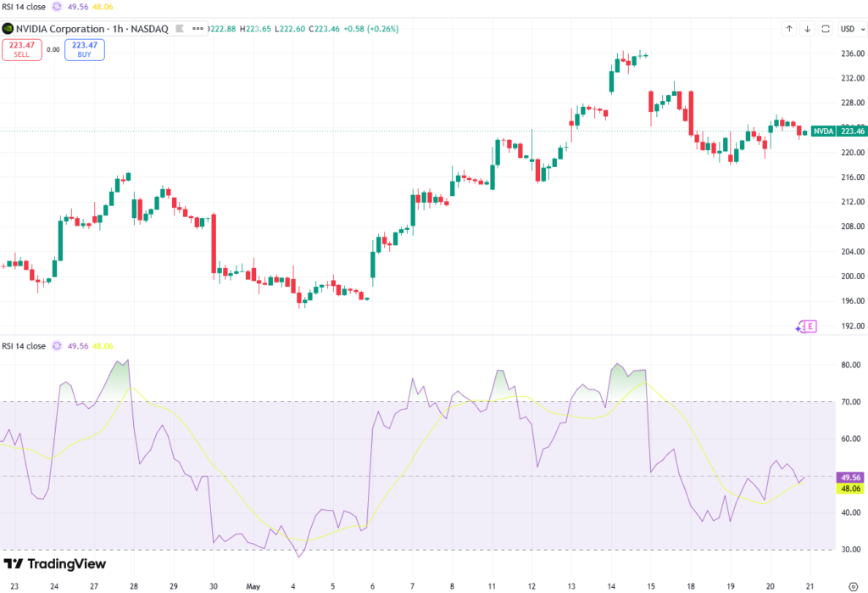Select NVIDIA Corporation symbol title
The image size is (868, 593).
pyautogui.click(x=60, y=29)
